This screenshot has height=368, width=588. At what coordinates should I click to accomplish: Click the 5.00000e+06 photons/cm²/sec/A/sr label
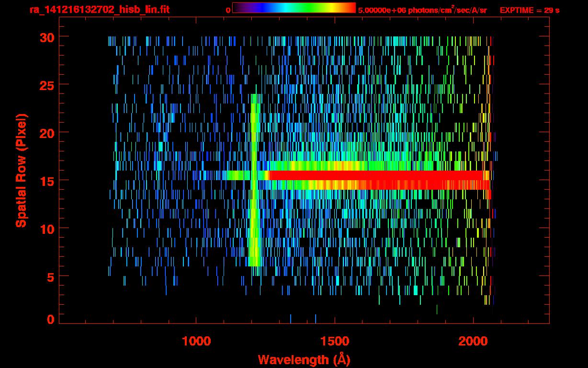[422, 10]
